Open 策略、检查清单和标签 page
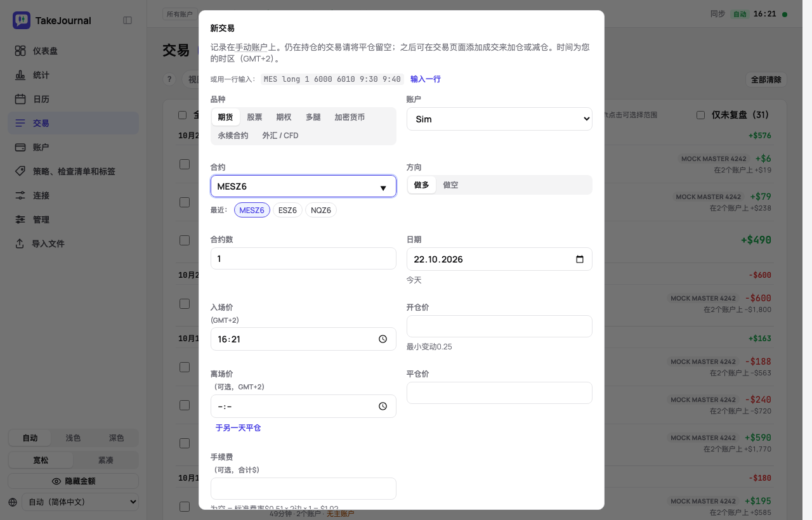 (x=73, y=171)
